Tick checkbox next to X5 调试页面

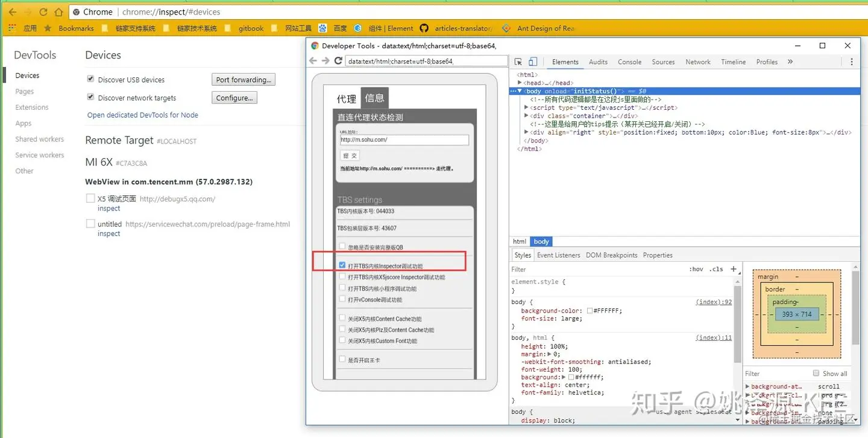(90, 198)
